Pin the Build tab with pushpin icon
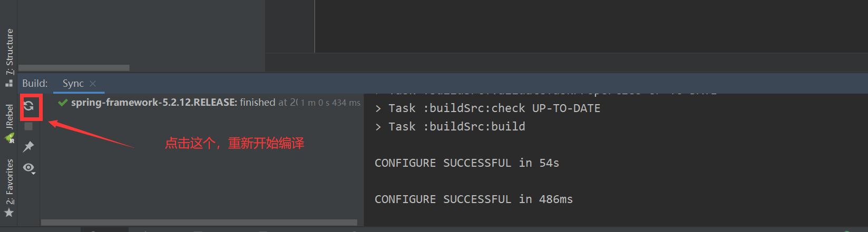Viewport: 868px width, 232px height. [x=28, y=147]
